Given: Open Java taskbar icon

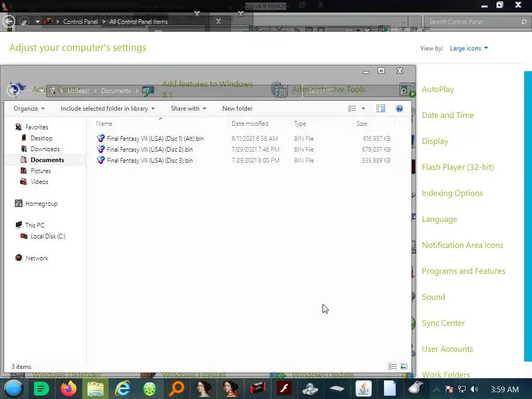Looking at the screenshot, I should 363,389.
